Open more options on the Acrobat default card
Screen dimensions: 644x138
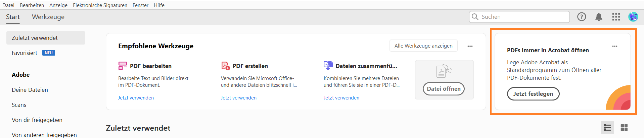pyautogui.click(x=615, y=46)
